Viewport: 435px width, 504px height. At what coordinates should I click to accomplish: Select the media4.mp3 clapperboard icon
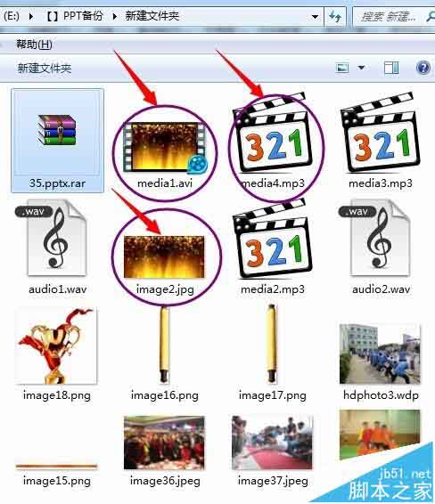[273, 133]
